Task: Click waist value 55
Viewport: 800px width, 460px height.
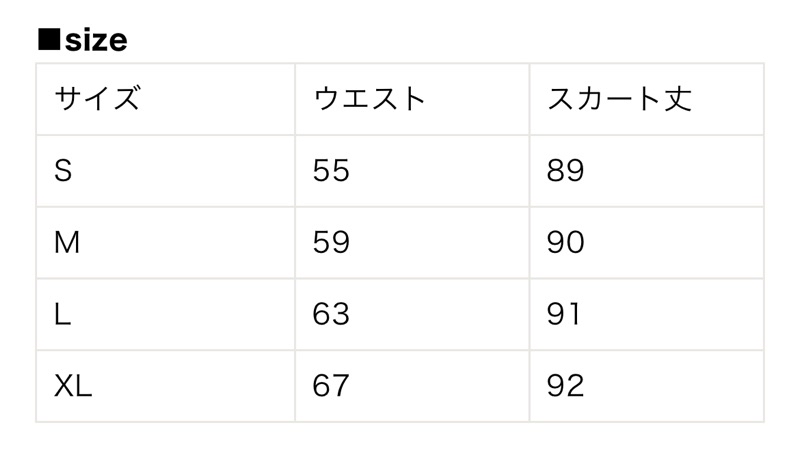Action: [331, 171]
